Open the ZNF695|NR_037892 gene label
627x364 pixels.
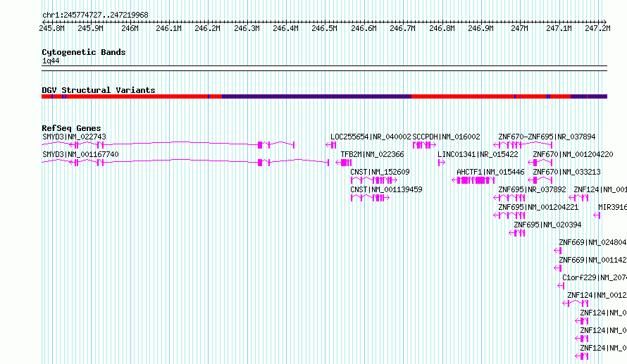point(532,189)
